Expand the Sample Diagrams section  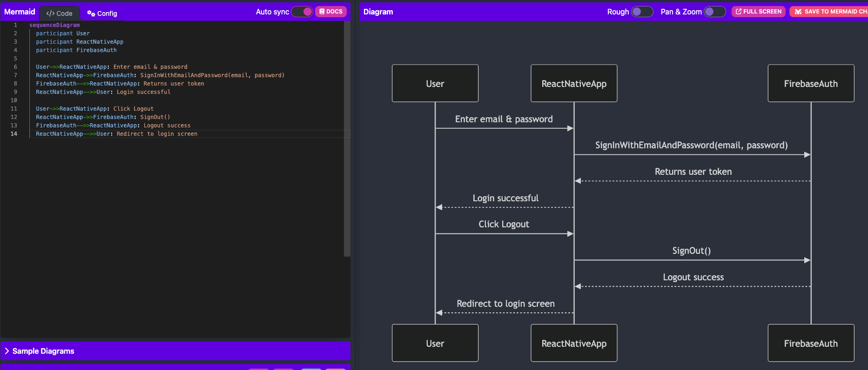click(x=175, y=351)
